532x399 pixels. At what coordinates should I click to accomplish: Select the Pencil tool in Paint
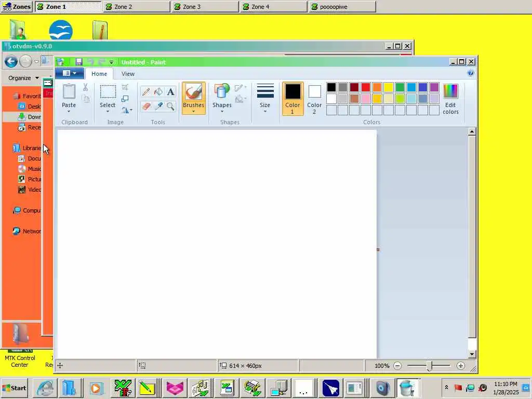point(146,91)
